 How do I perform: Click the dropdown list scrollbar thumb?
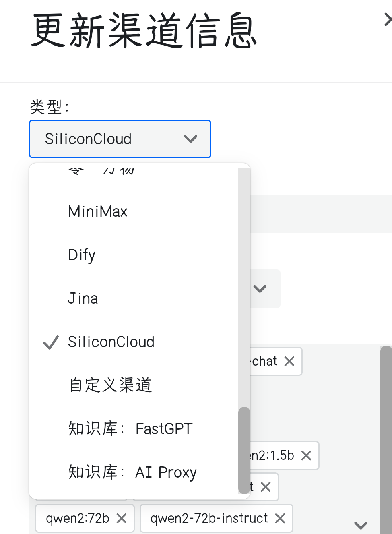tap(244, 450)
